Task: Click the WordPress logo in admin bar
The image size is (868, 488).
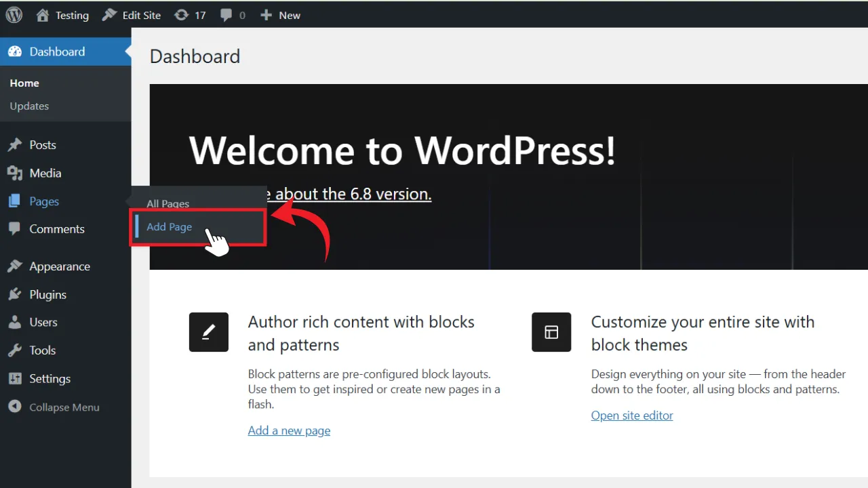Action: tap(14, 15)
